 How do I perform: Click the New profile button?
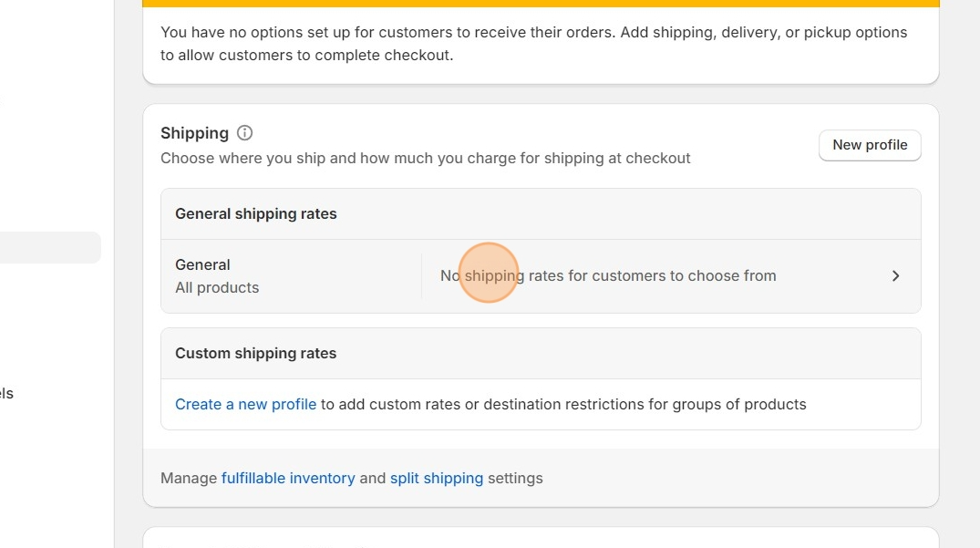[x=870, y=146]
